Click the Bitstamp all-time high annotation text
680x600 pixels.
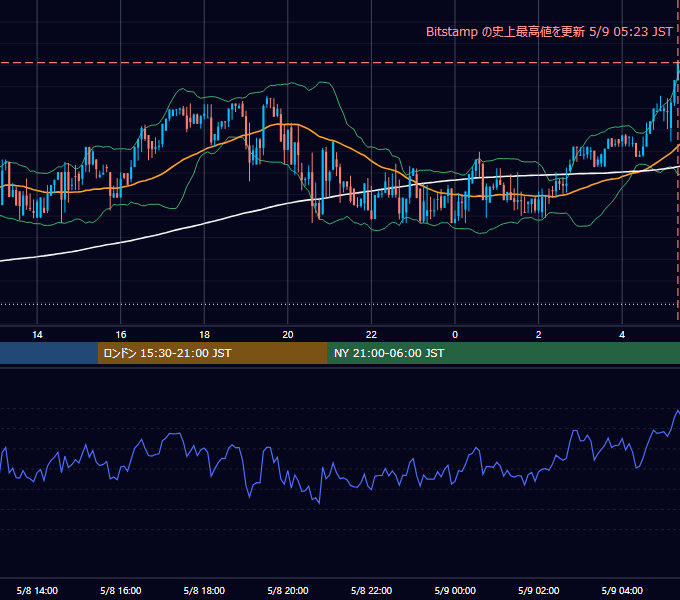(549, 32)
